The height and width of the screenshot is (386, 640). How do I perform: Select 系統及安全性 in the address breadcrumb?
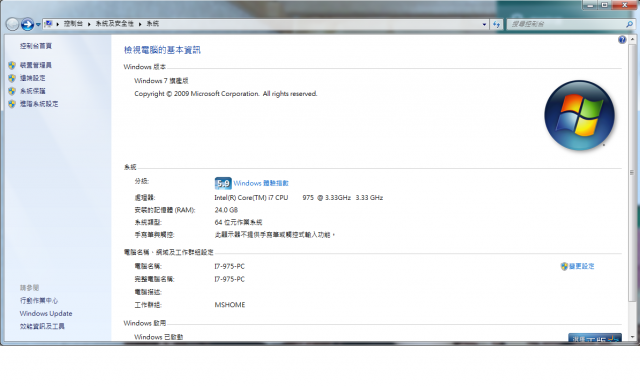tap(115, 24)
